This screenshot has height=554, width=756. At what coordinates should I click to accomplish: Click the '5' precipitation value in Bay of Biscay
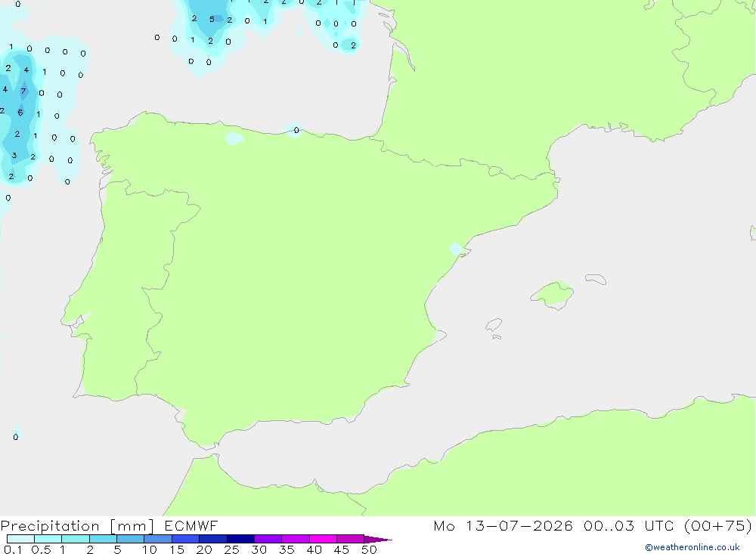pos(212,20)
